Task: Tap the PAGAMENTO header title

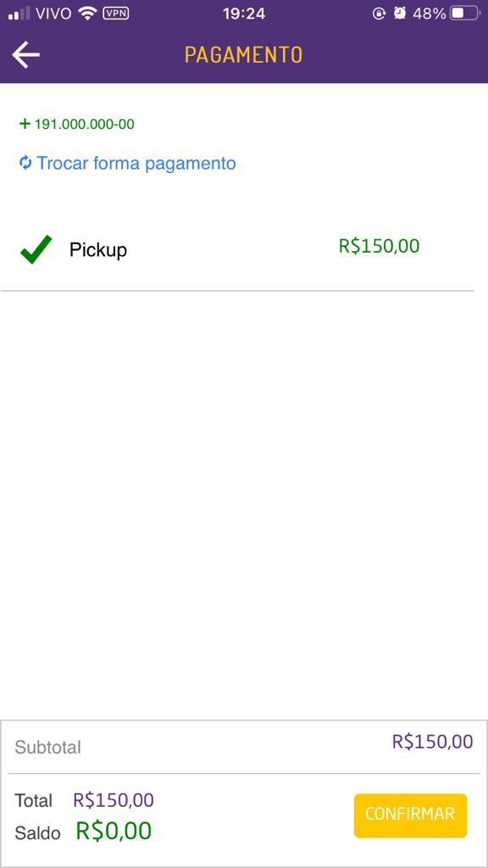Action: coord(243,55)
